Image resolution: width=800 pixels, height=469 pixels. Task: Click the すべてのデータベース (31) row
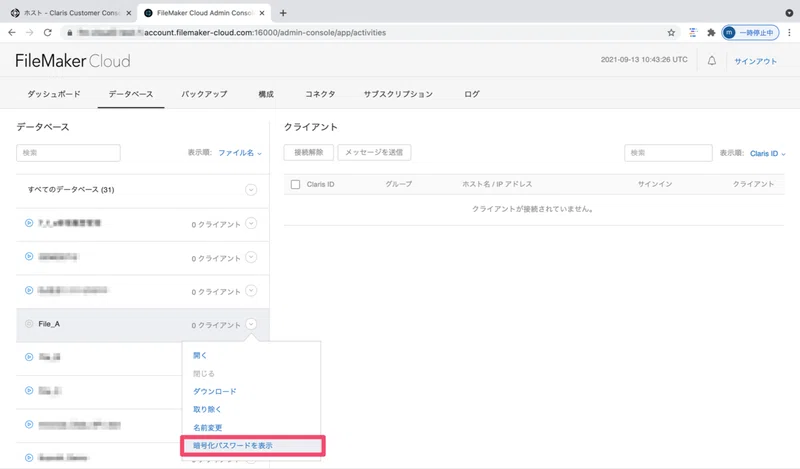142,190
